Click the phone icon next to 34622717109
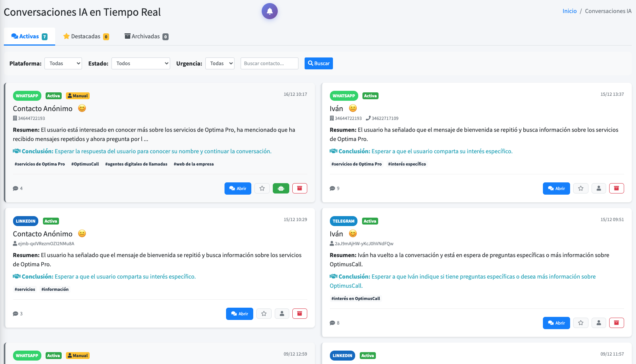Screen dimensions: 636x364 369,118
